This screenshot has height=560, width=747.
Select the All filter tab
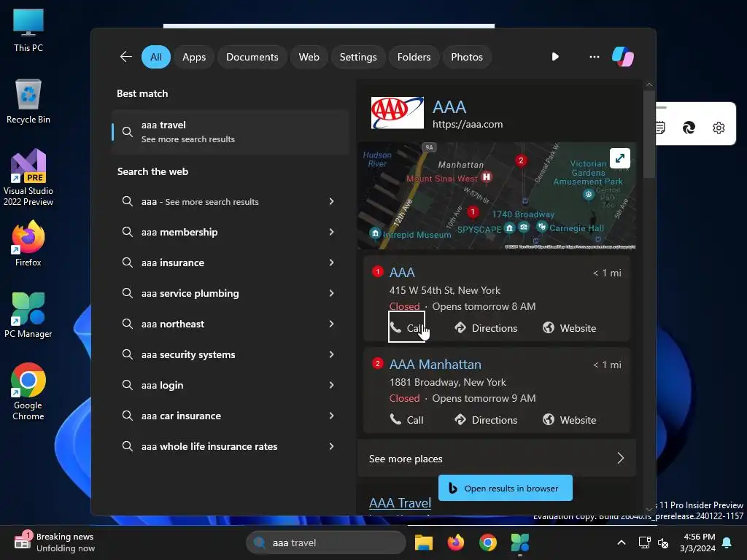pyautogui.click(x=156, y=57)
